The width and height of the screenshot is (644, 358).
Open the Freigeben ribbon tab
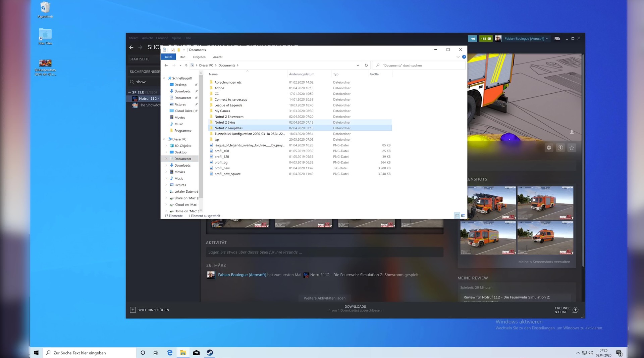199,57
